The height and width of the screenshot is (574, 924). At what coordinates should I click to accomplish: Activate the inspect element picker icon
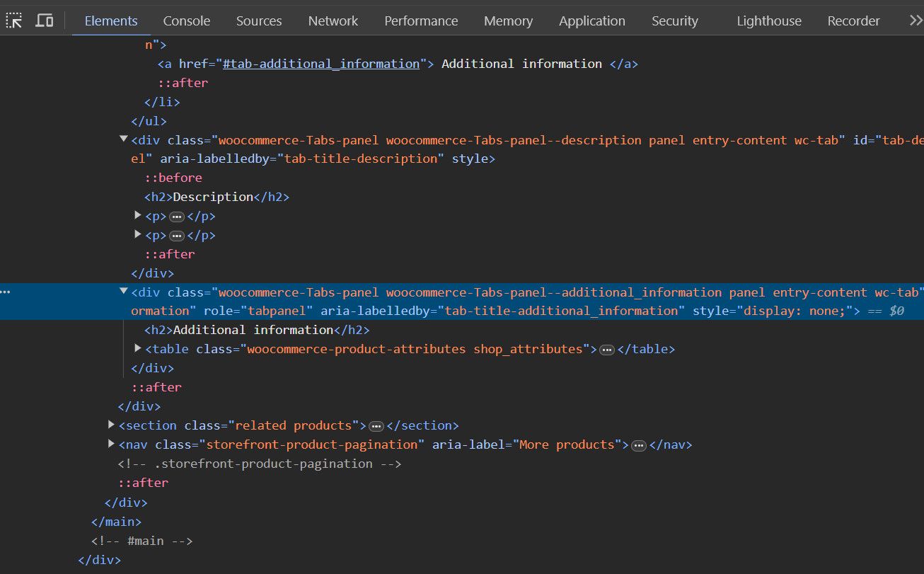tap(14, 21)
